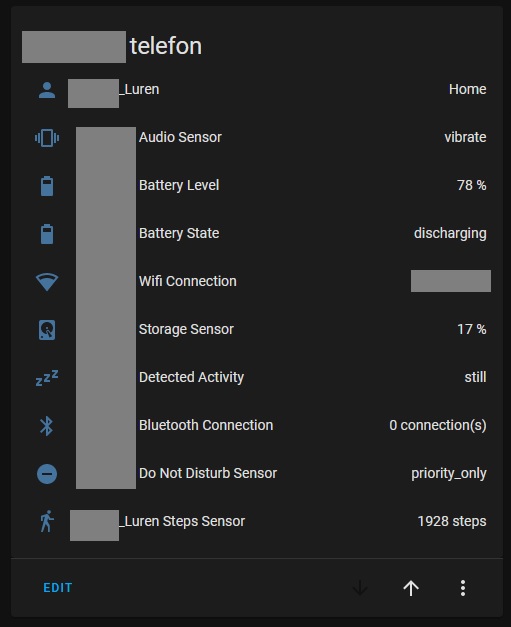Click the hard disk icon for Storage Sensor

47,330
